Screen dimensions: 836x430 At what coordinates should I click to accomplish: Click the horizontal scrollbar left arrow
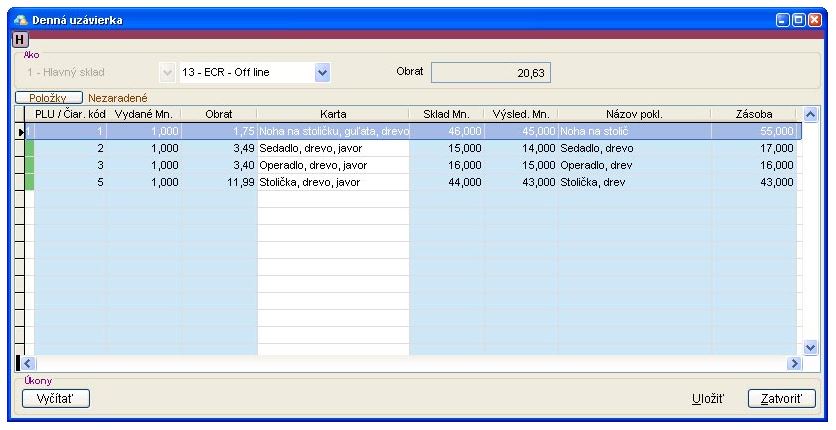tap(27, 364)
